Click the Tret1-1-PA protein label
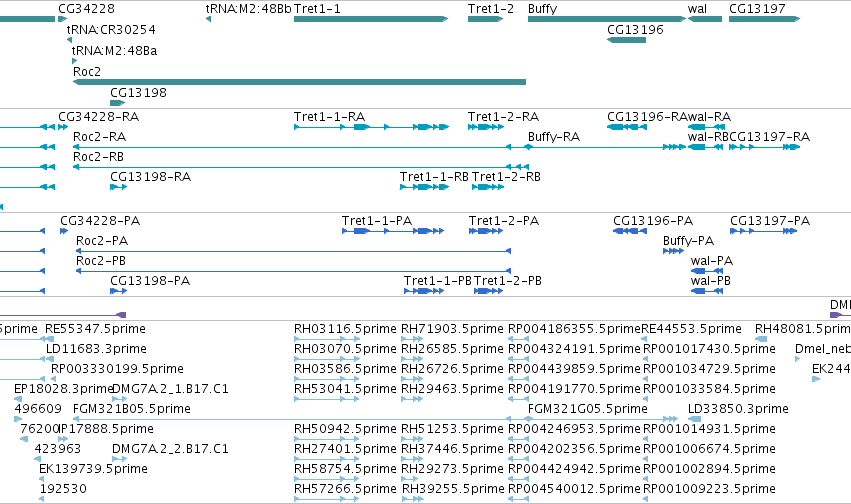The height and width of the screenshot is (504, 851). [x=377, y=221]
